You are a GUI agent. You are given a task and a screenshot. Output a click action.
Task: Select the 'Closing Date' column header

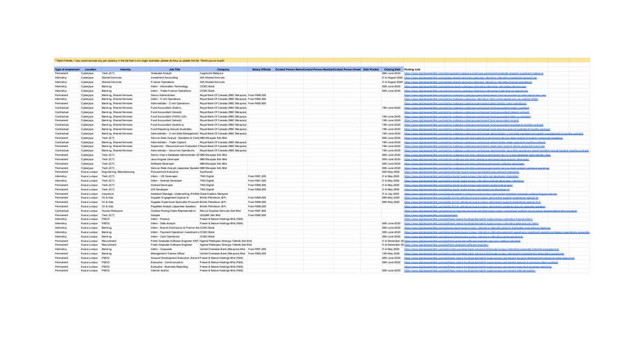392,69
